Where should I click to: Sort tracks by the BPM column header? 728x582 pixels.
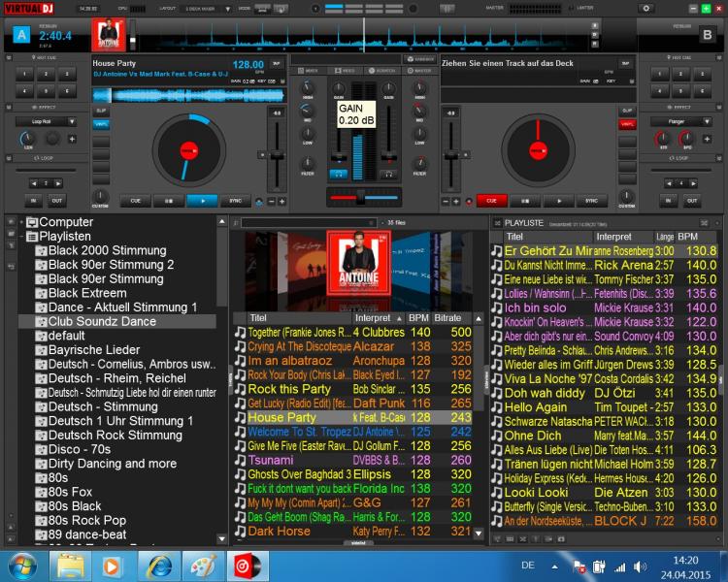coord(418,318)
